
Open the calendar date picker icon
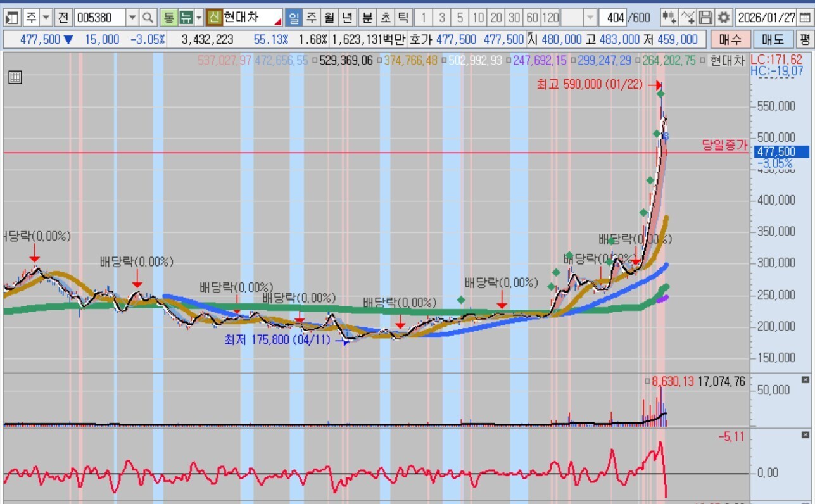[x=805, y=17]
